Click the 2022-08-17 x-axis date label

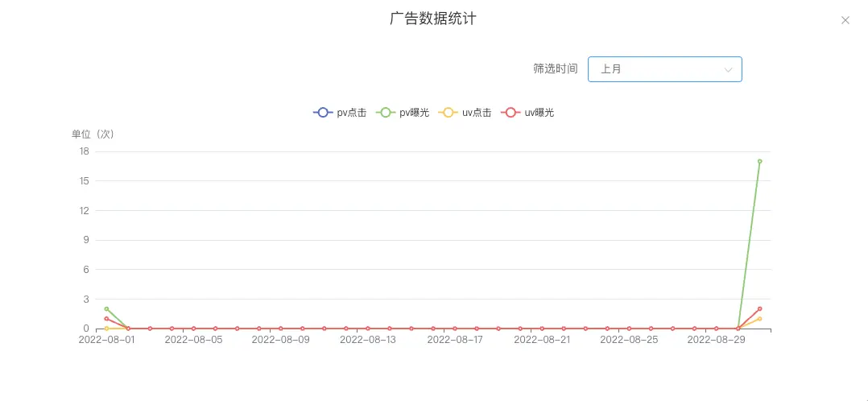pyautogui.click(x=454, y=340)
